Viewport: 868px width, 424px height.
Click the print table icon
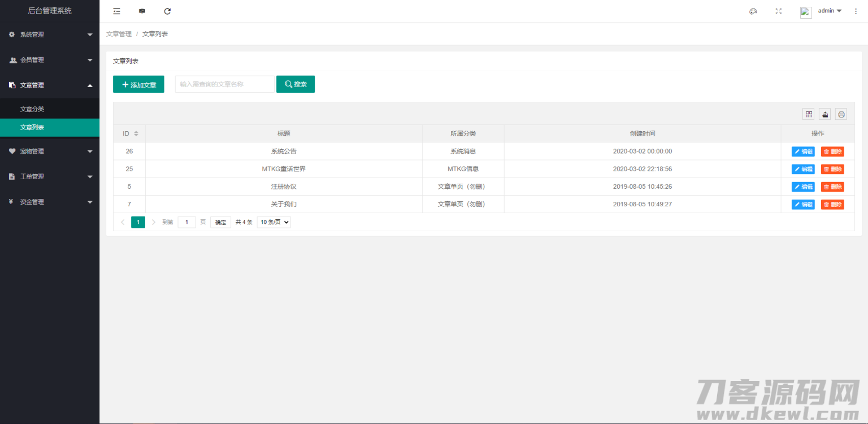(841, 114)
